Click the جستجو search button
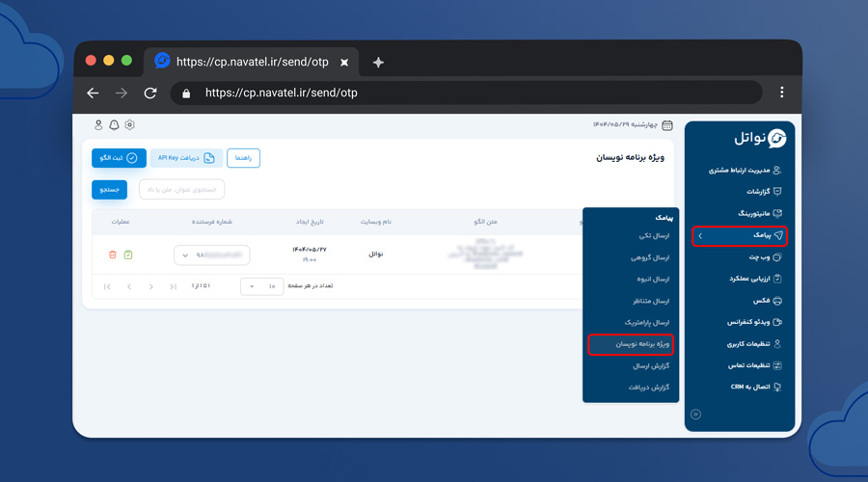 tap(110, 190)
